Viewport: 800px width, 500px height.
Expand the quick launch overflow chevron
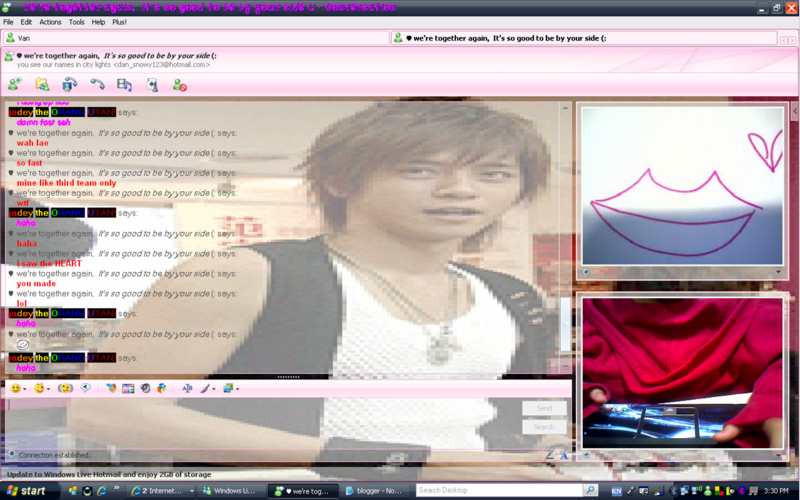point(116,488)
